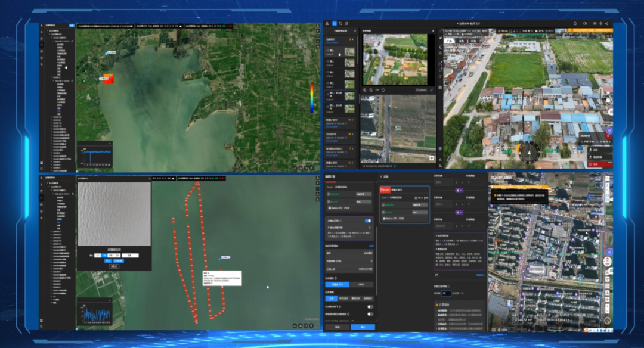Screen dimensions: 644x348
Task: Go back with the arrow in the plan settings header
Action: (x=381, y=176)
